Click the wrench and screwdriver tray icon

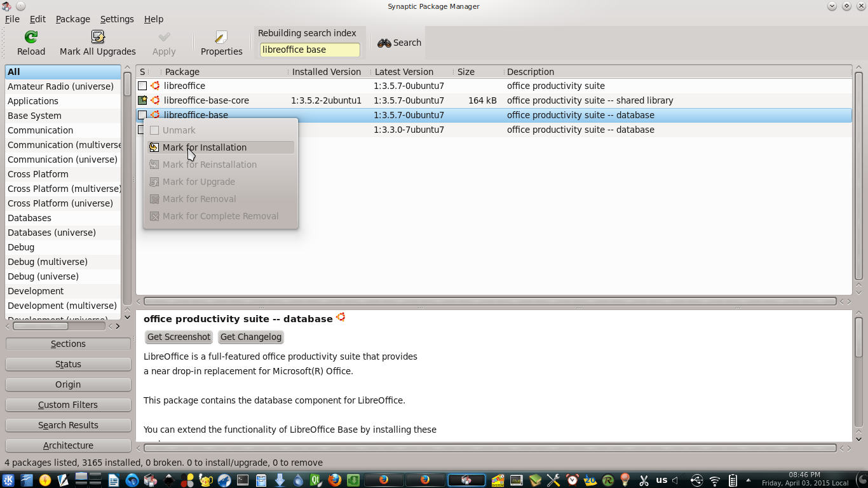click(x=553, y=480)
